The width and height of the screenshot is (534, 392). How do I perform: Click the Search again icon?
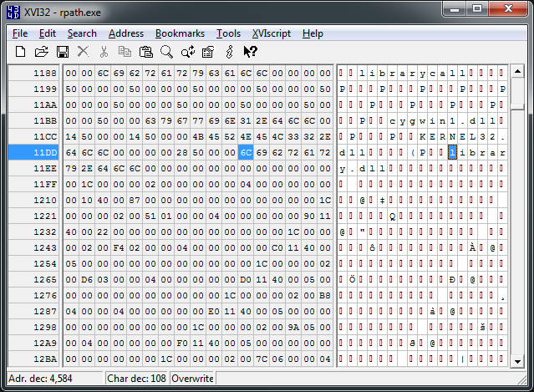(188, 52)
